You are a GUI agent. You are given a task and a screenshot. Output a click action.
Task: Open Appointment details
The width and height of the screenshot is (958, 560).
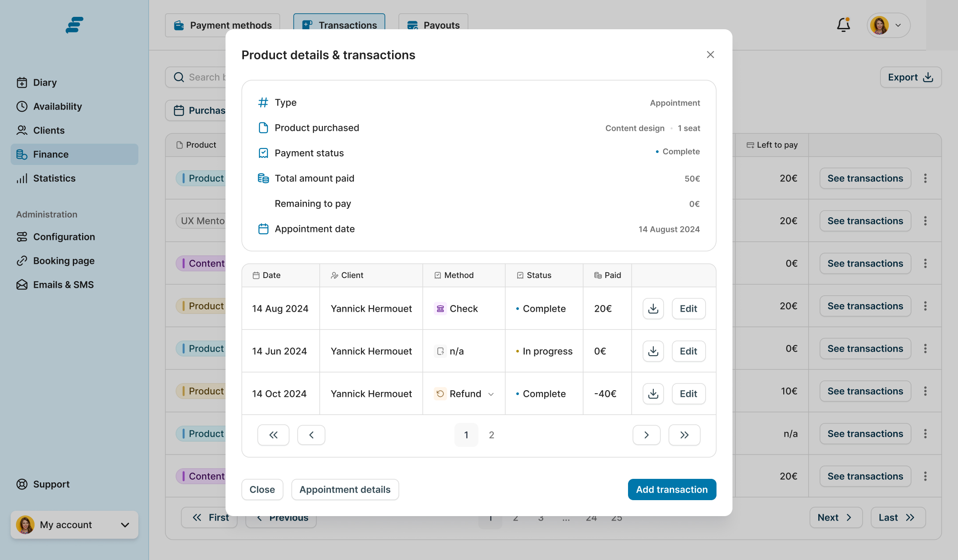(x=345, y=490)
